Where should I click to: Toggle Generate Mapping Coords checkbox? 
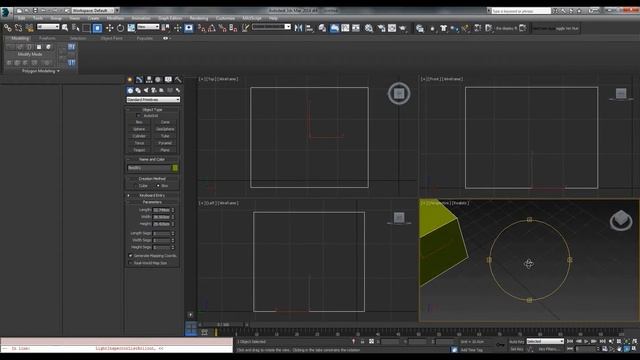pyautogui.click(x=131, y=256)
